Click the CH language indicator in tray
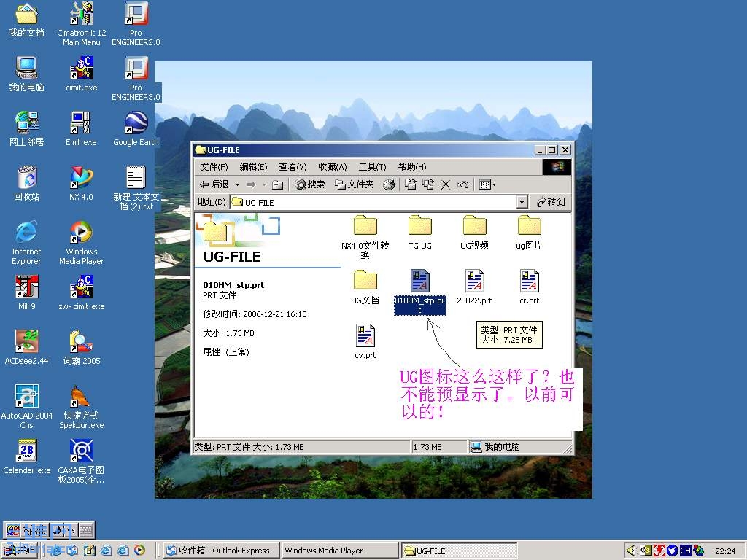The height and width of the screenshot is (560, 747). [x=686, y=551]
